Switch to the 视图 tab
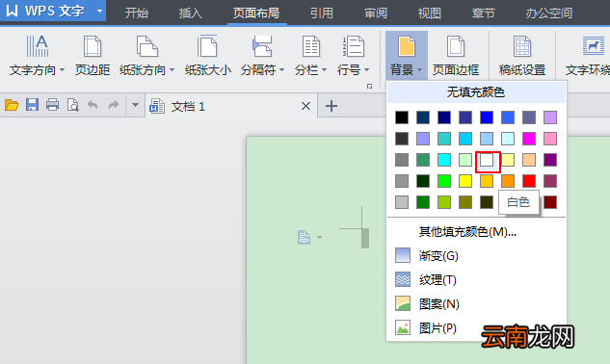Viewport: 610px width, 364px height. click(429, 13)
